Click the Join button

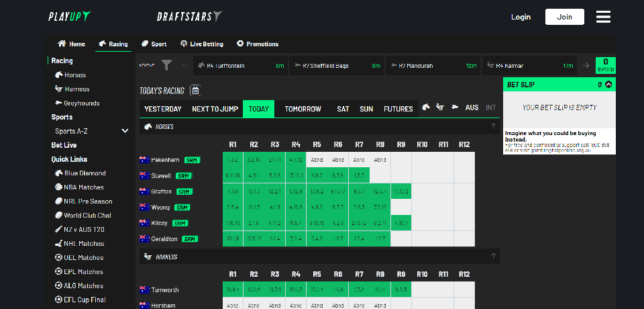[x=564, y=17]
